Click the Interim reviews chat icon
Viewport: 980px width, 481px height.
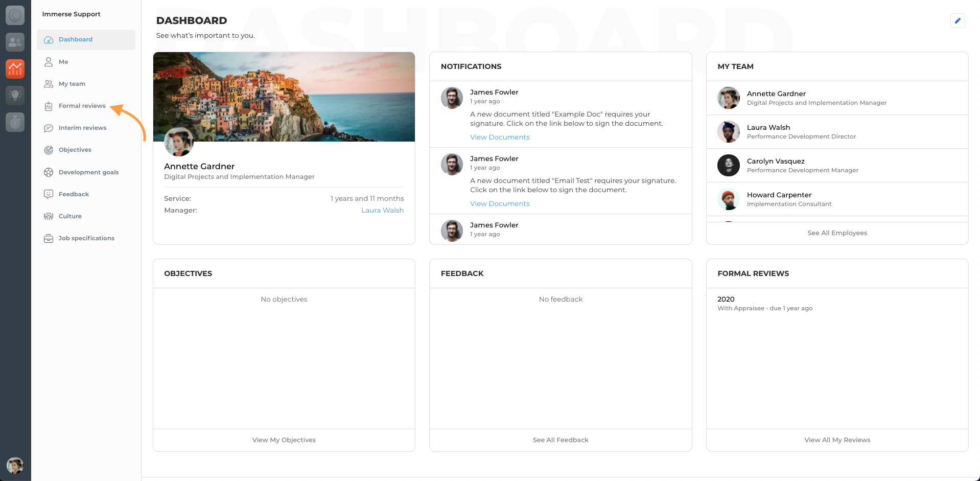pyautogui.click(x=49, y=128)
